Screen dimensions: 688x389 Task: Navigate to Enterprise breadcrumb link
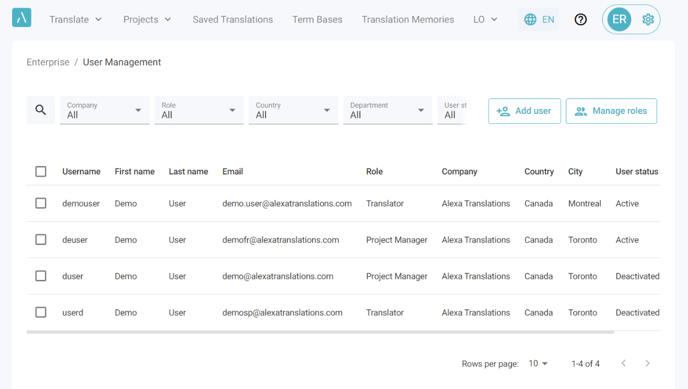(48, 62)
